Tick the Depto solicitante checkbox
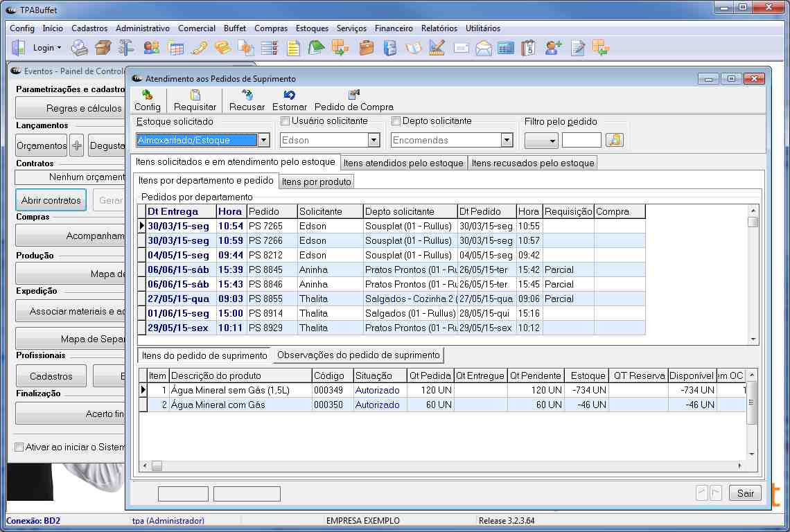This screenshot has height=532, width=790. 396,121
